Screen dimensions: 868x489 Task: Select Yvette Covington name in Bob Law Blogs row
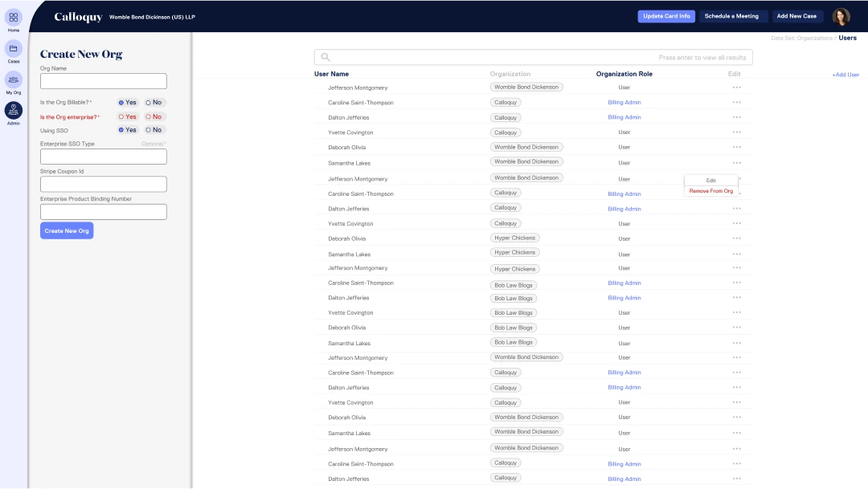350,312
